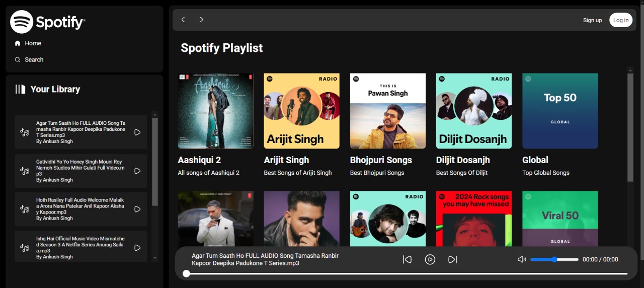Open second-row radio cover with guitar player
This screenshot has height=288, width=644.
tap(388, 219)
